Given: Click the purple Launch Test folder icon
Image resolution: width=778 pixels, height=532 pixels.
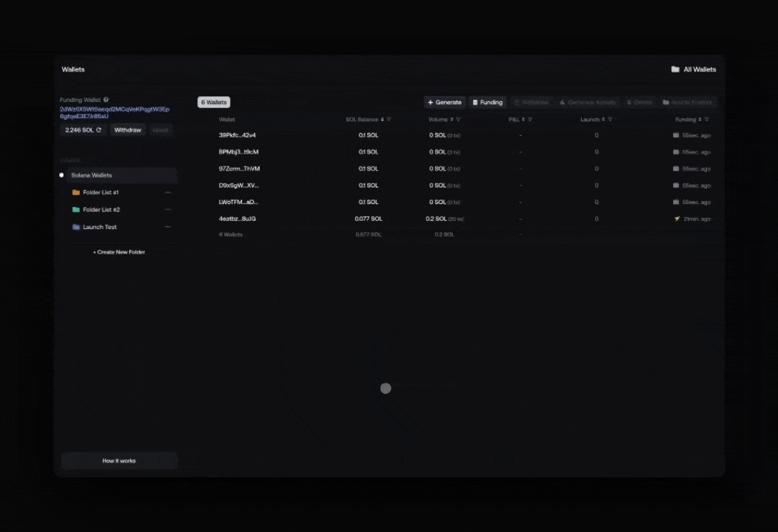Looking at the screenshot, I should click(75, 227).
